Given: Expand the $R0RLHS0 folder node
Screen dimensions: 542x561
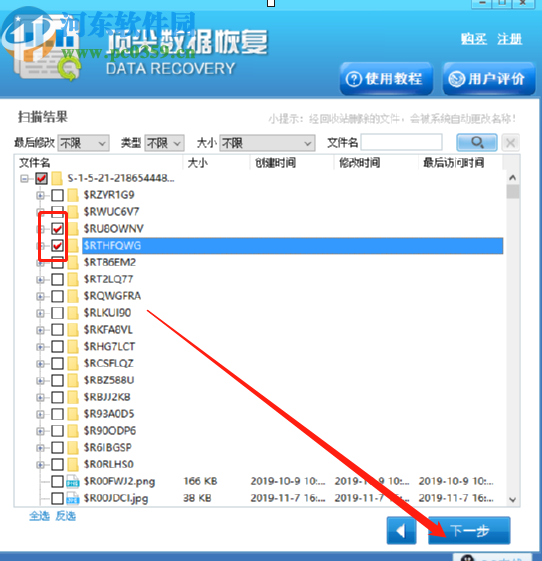Looking at the screenshot, I should coord(40,464).
